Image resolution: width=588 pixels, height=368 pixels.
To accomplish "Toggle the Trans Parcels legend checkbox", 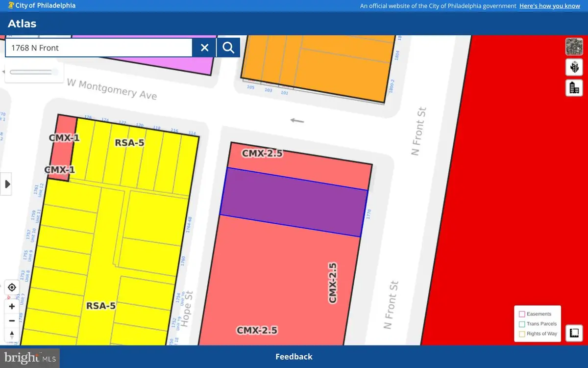I will [x=522, y=324].
